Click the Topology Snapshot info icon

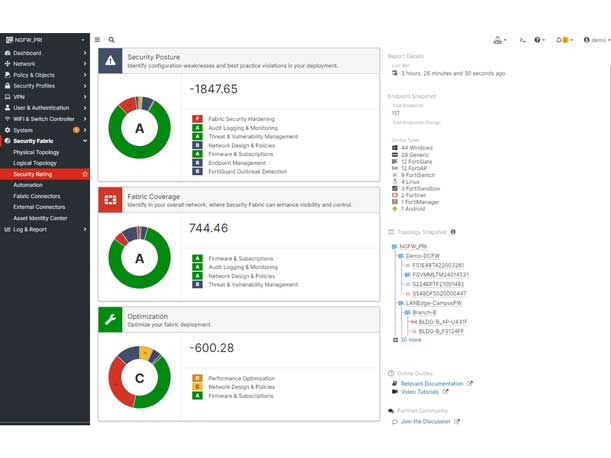click(x=453, y=232)
